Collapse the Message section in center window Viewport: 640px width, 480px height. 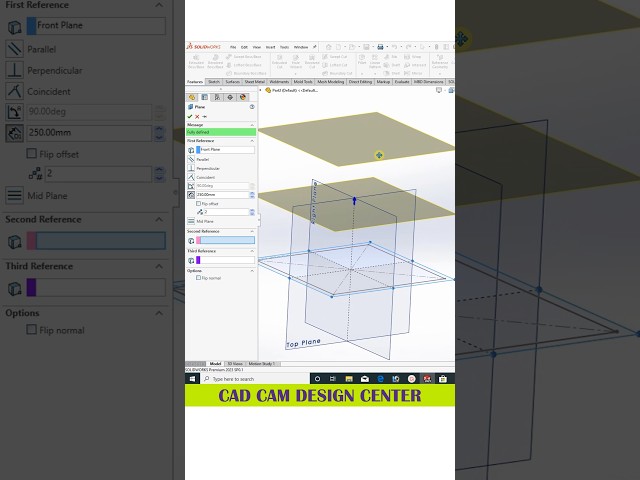pyautogui.click(x=252, y=125)
